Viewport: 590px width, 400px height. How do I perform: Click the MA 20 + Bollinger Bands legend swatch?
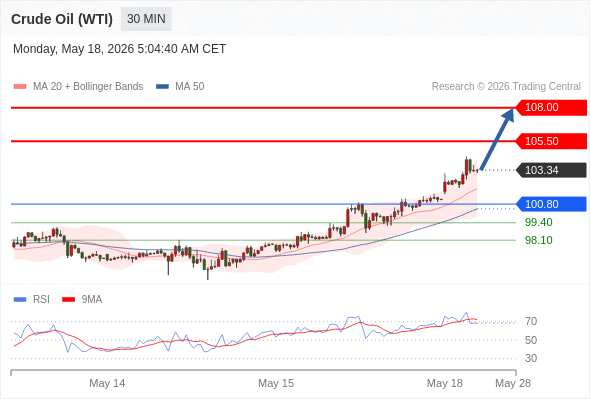click(x=20, y=87)
